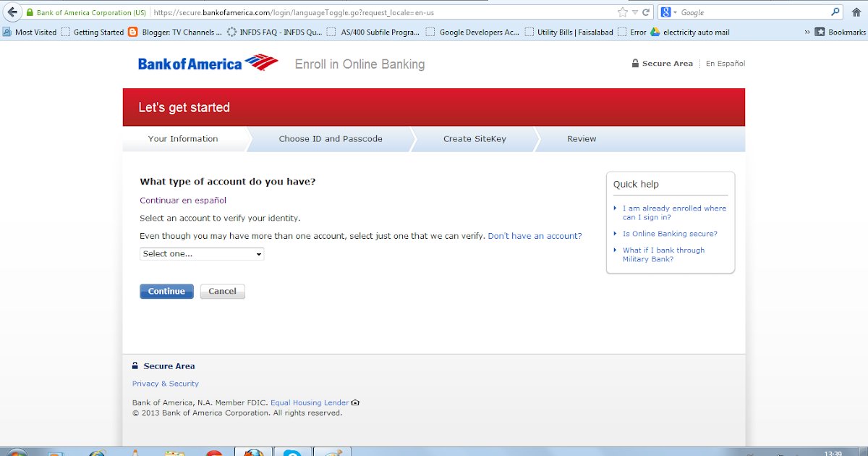Click the Cancel button
Screen dimensions: 868x456
click(x=223, y=291)
